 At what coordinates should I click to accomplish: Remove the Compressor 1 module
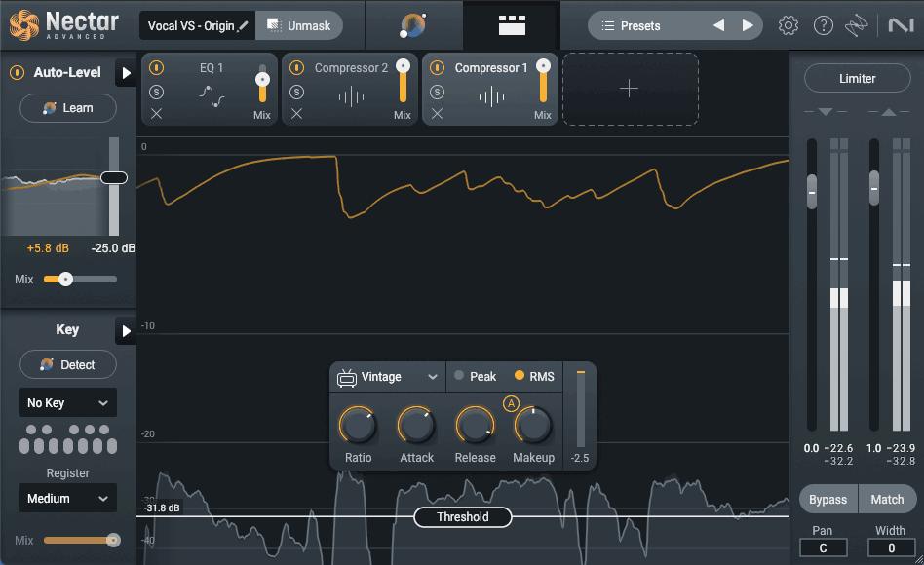[x=437, y=114]
